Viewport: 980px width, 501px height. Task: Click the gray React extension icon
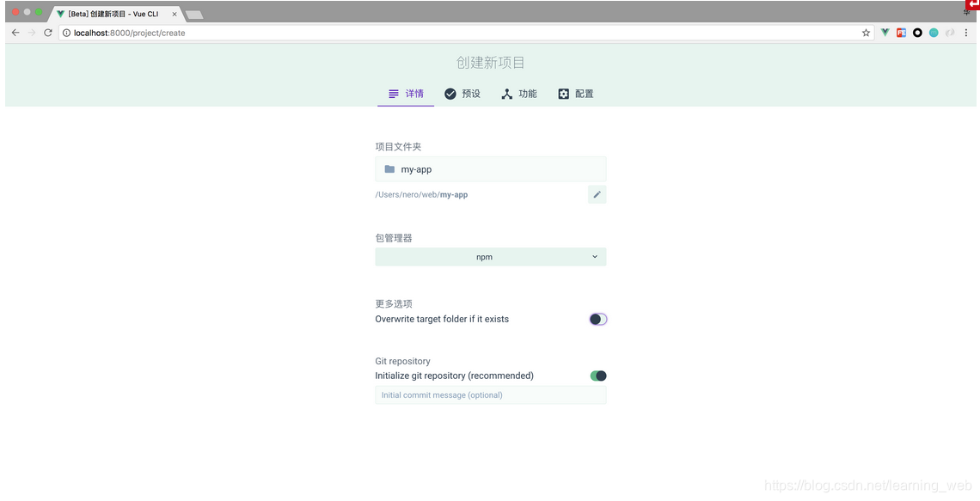click(950, 33)
